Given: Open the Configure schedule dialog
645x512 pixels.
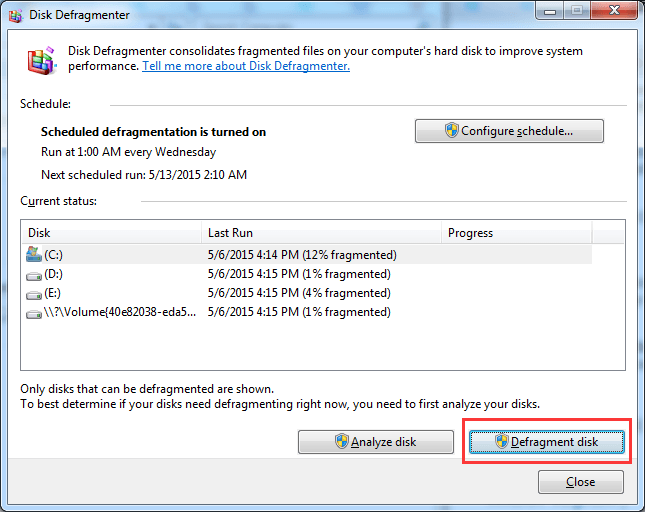Looking at the screenshot, I should click(509, 131).
